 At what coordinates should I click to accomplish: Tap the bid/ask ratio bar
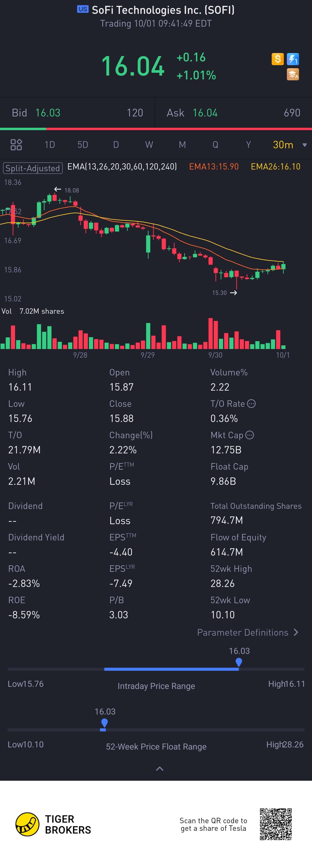[x=156, y=129]
